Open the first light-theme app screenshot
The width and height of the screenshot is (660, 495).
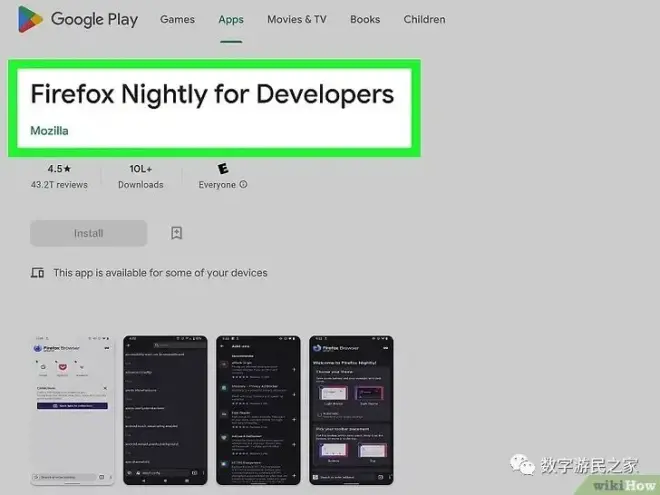[72, 410]
